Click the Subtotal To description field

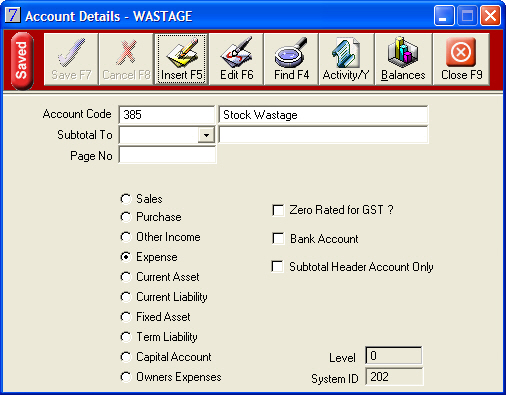pyautogui.click(x=323, y=135)
